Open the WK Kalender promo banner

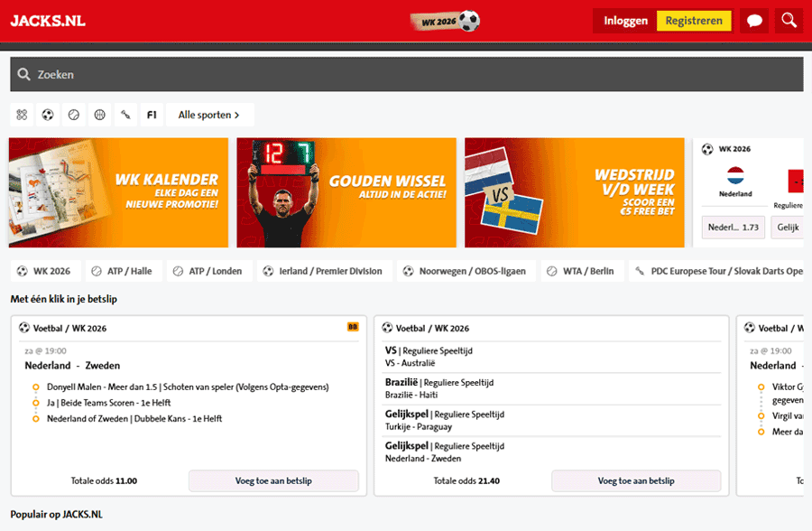click(x=118, y=192)
